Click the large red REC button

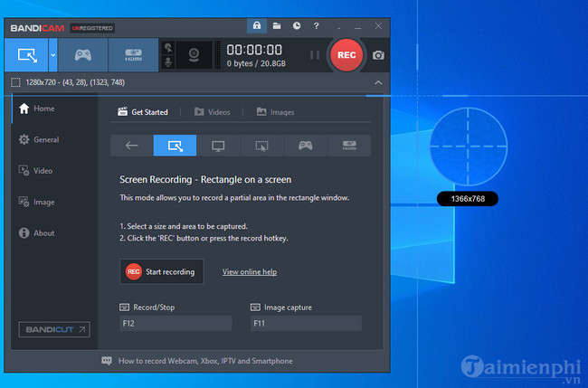(346, 55)
